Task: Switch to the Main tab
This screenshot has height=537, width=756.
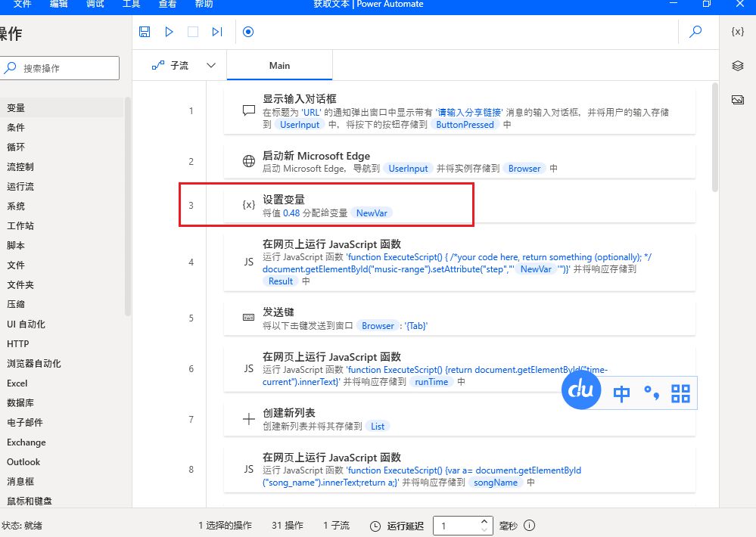Action: [279, 66]
